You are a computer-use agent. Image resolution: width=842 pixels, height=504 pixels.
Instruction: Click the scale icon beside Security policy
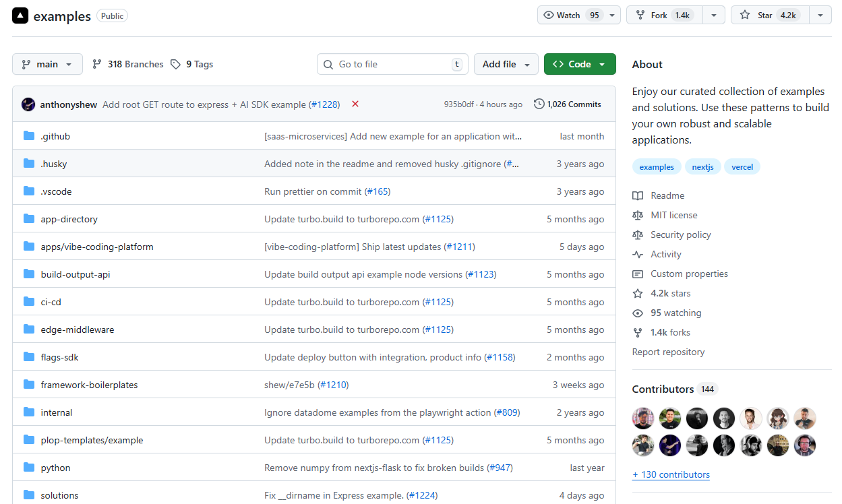click(638, 234)
